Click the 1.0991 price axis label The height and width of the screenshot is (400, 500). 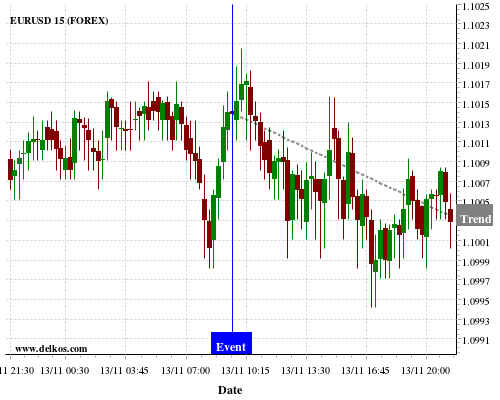tap(476, 341)
